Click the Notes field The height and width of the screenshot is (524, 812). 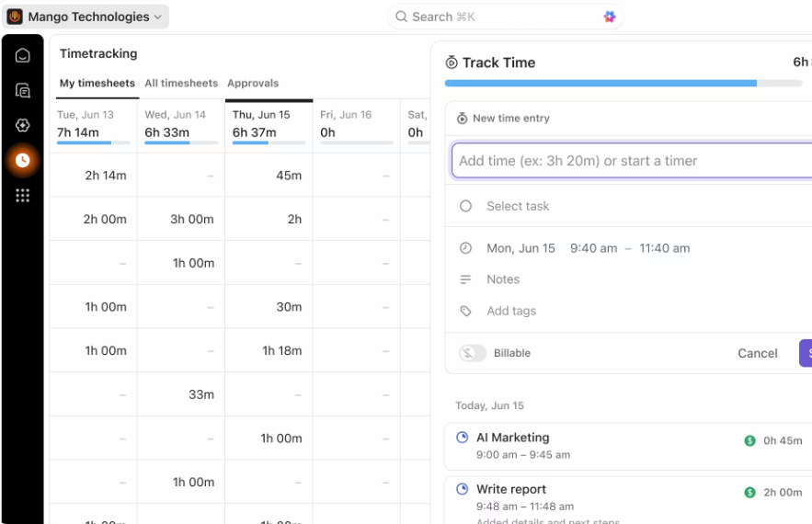503,279
